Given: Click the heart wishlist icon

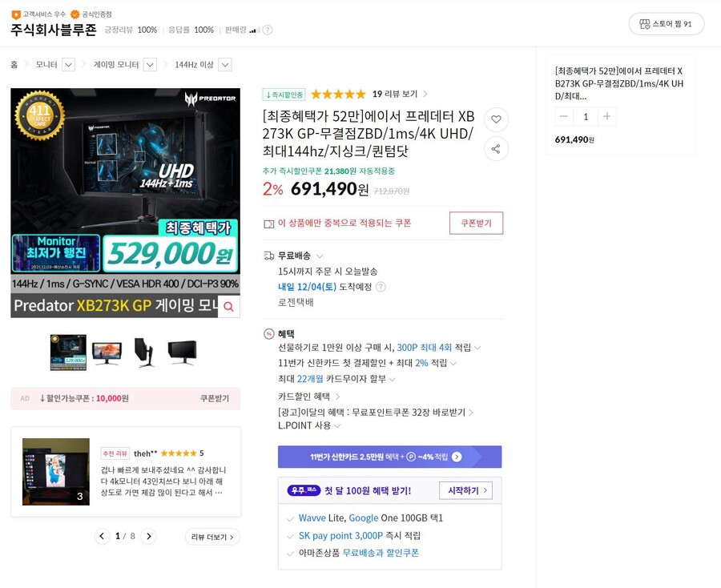Looking at the screenshot, I should (x=496, y=119).
